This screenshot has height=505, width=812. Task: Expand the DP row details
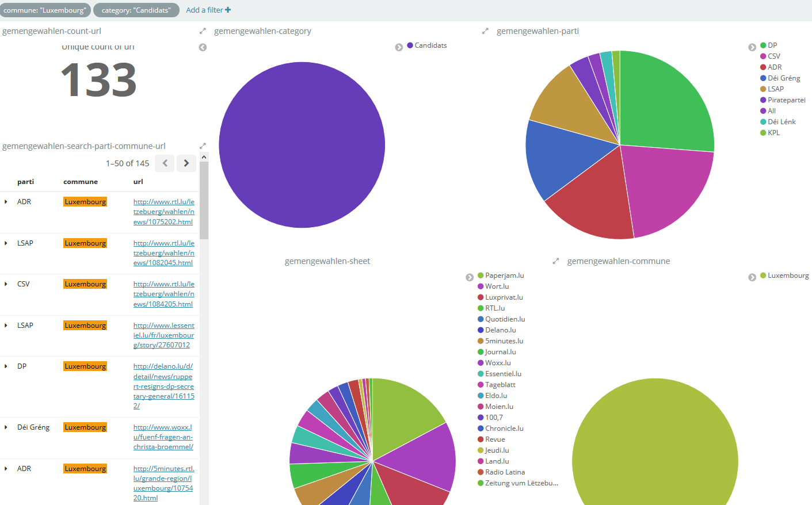tap(6, 366)
